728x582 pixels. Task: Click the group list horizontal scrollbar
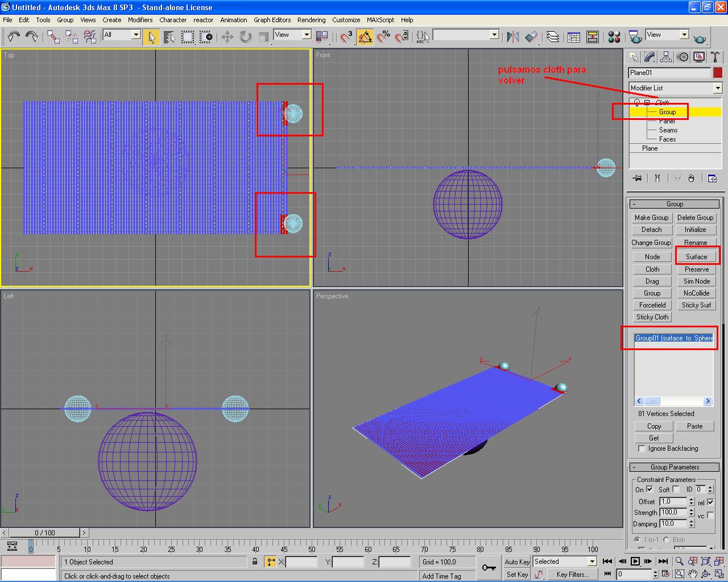[x=673, y=401]
